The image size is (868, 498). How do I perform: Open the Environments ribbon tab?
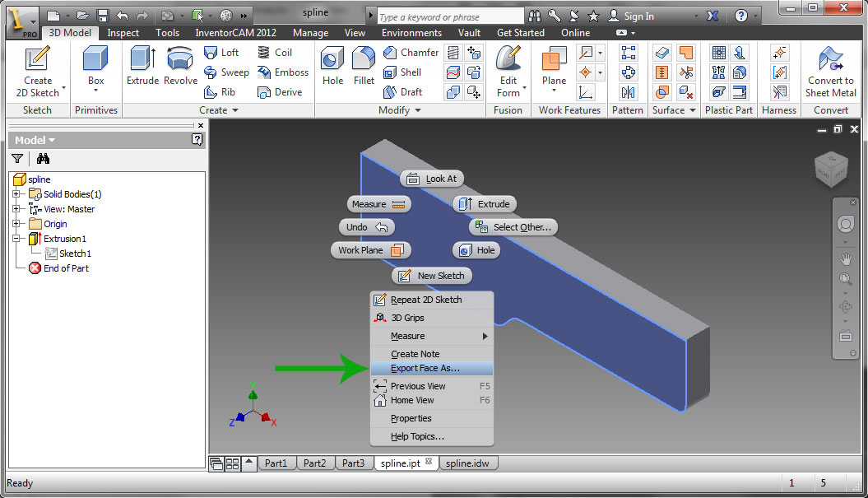(412, 33)
